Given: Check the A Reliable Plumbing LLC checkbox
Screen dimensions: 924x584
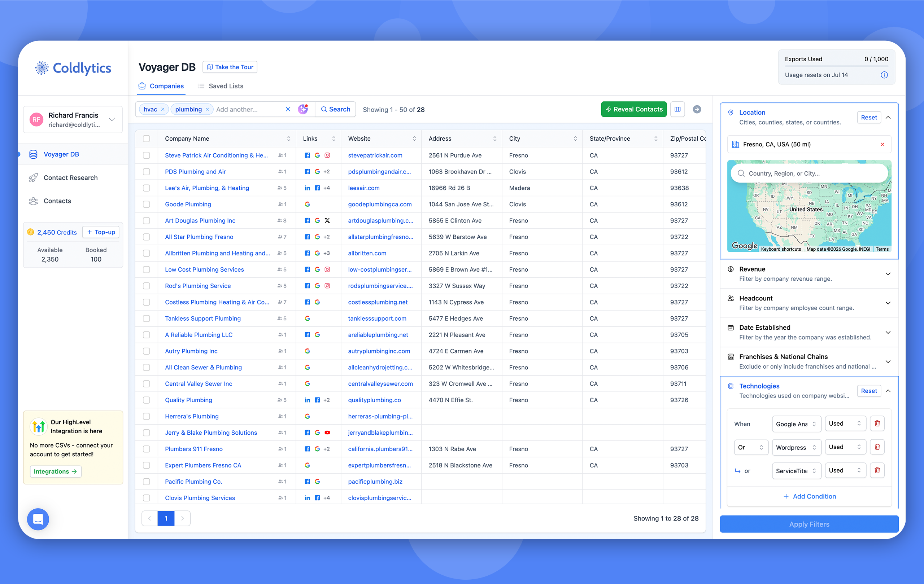Looking at the screenshot, I should [147, 335].
